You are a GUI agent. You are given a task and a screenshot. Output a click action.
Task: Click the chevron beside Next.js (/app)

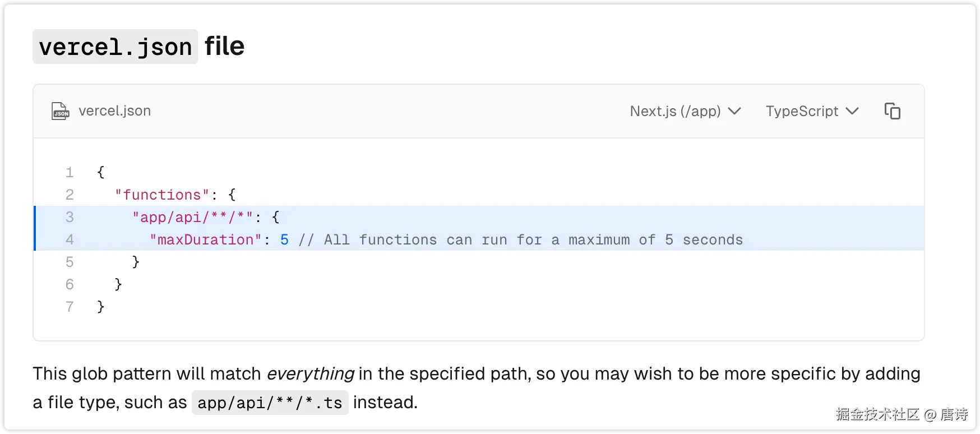pos(734,111)
